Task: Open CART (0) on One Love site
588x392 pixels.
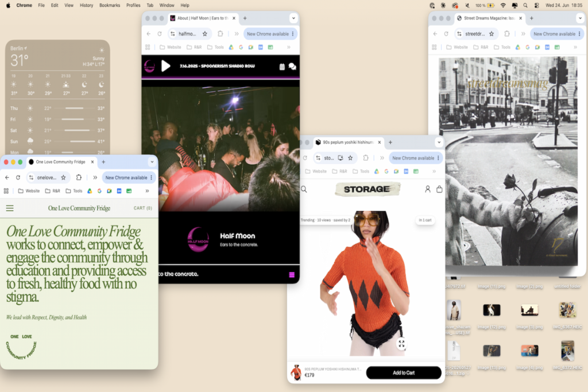Action: pyautogui.click(x=142, y=208)
